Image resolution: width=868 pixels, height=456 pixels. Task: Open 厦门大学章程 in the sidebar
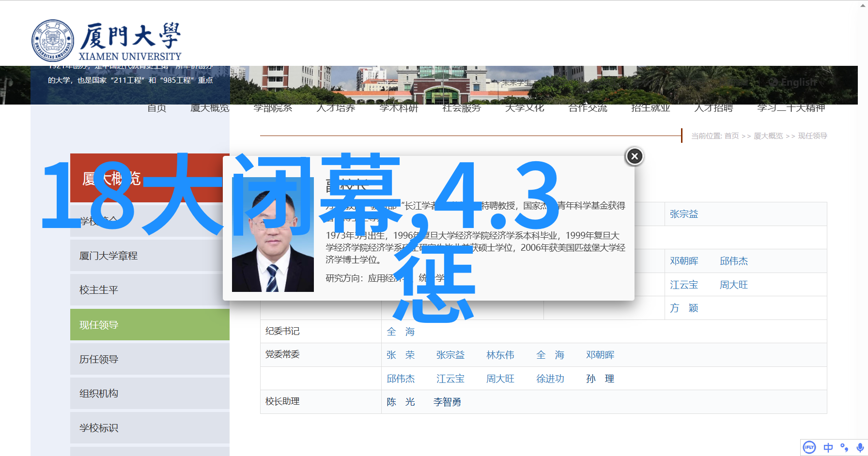[150, 256]
